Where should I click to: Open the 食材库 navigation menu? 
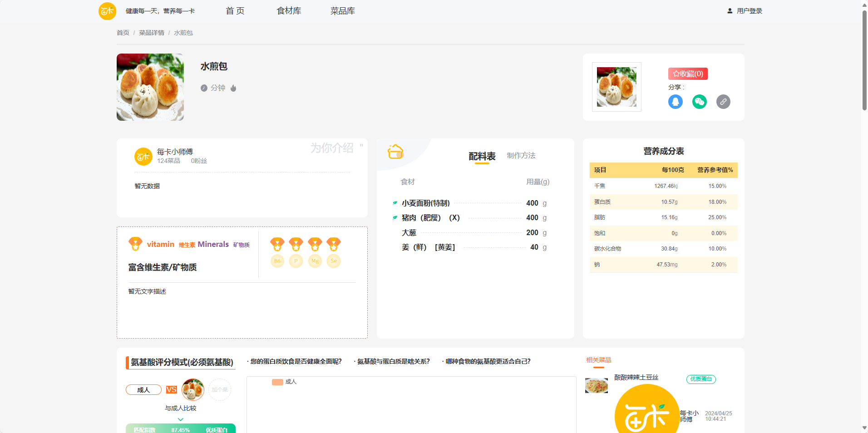(288, 10)
